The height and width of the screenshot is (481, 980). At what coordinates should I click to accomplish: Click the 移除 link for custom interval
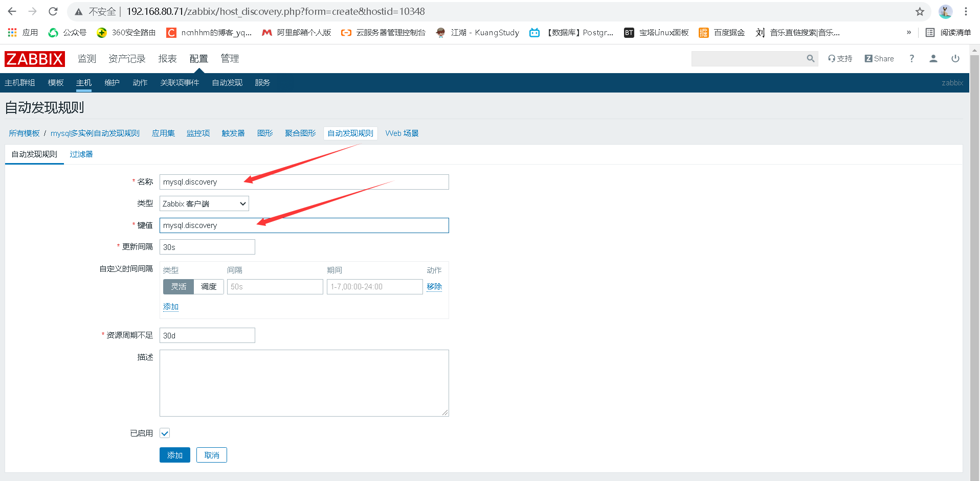tap(434, 287)
